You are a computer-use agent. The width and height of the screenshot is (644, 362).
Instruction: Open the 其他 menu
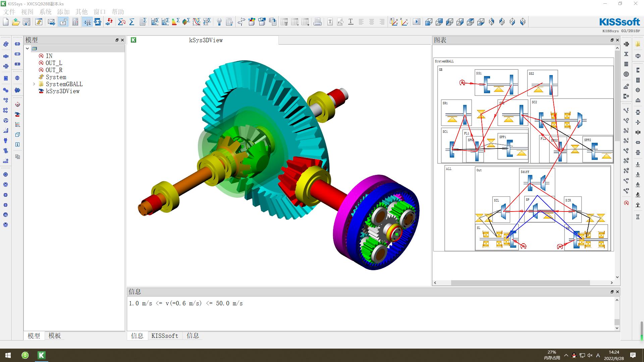coord(82,12)
